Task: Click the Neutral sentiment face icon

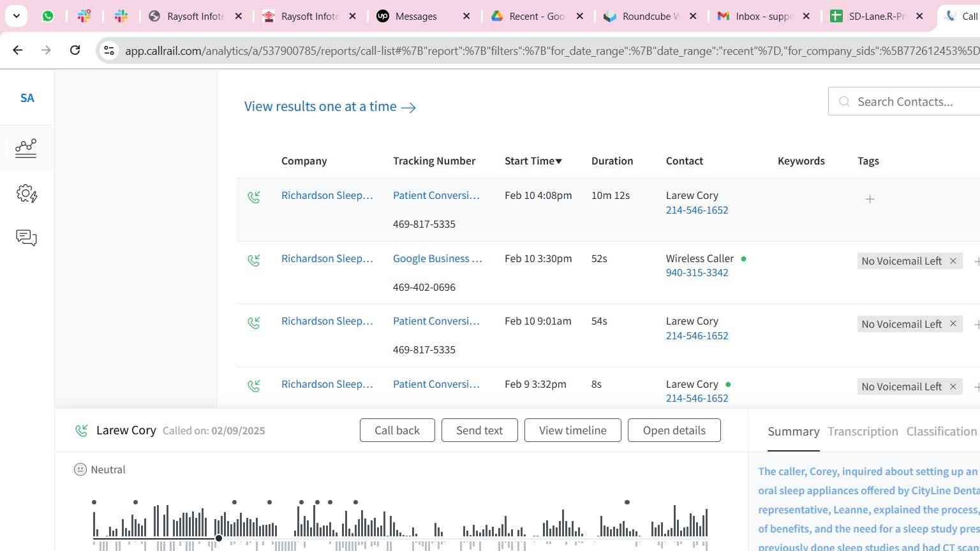Action: click(80, 470)
